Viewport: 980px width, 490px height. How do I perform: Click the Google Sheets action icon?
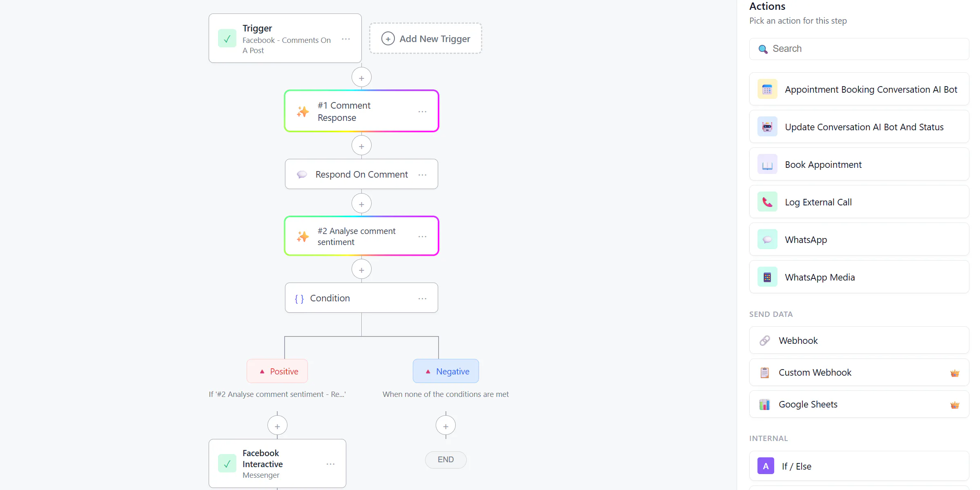764,404
